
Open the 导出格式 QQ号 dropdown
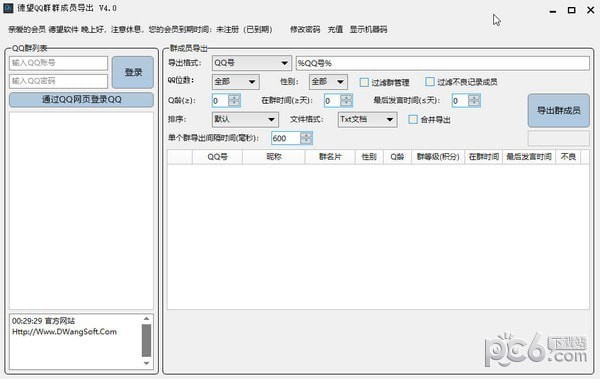(251, 63)
